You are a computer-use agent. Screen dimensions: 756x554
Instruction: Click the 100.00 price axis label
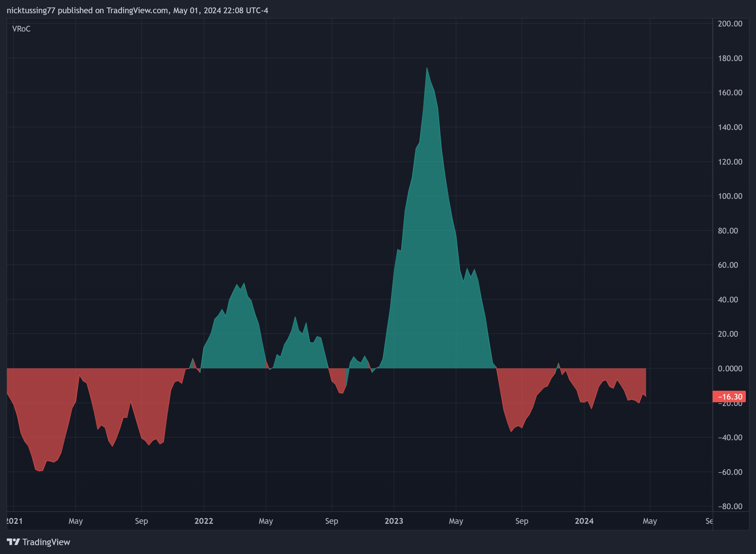(730, 196)
